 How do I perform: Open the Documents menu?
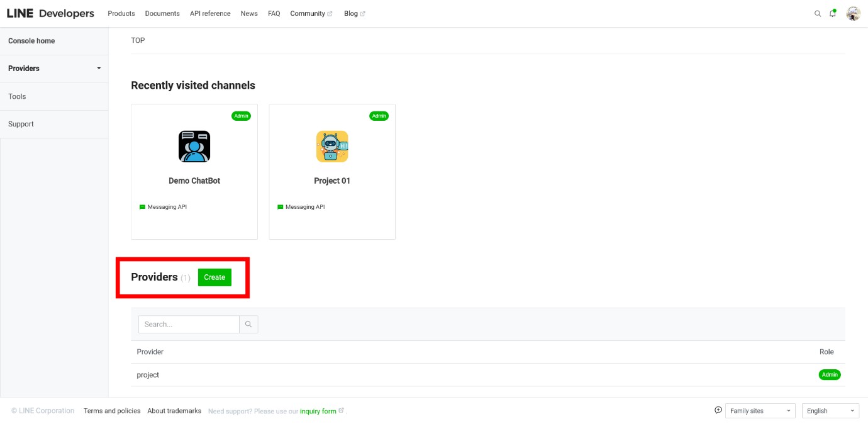[162, 13]
